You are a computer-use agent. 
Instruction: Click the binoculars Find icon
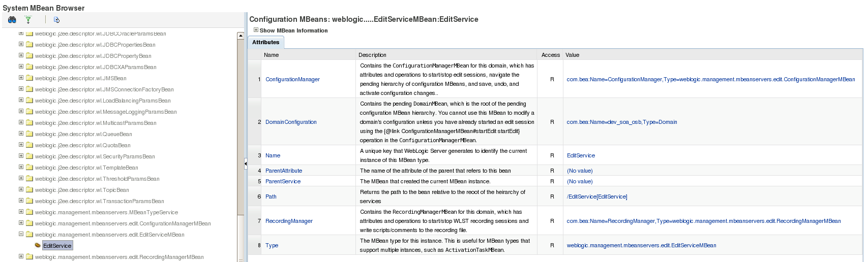click(x=12, y=20)
